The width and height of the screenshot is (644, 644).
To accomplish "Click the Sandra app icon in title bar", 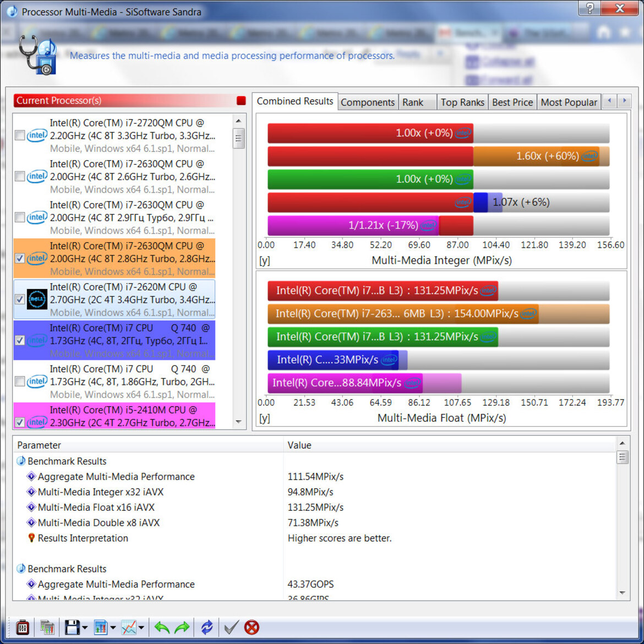I will coord(12,12).
